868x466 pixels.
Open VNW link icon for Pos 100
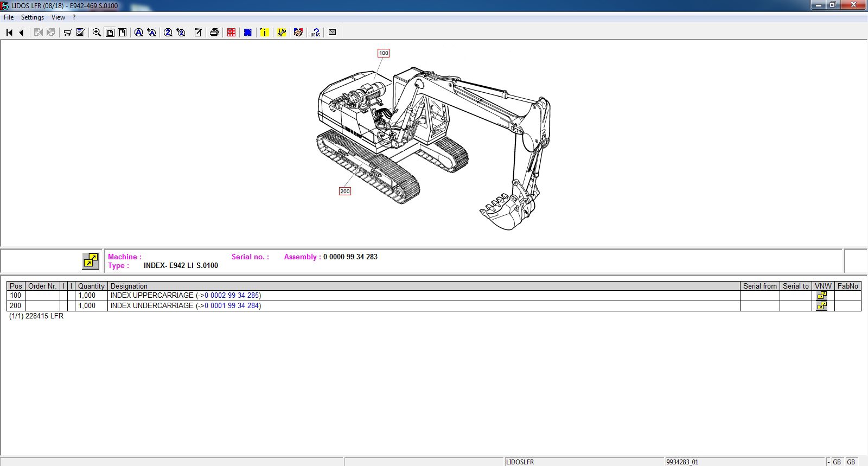click(822, 296)
